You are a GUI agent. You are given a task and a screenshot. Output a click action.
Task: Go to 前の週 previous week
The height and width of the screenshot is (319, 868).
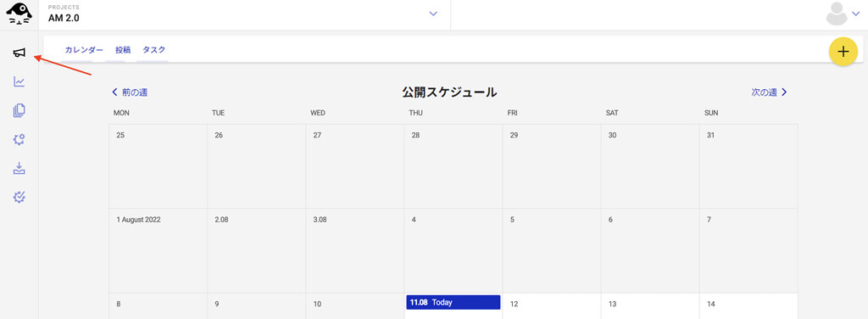[130, 92]
